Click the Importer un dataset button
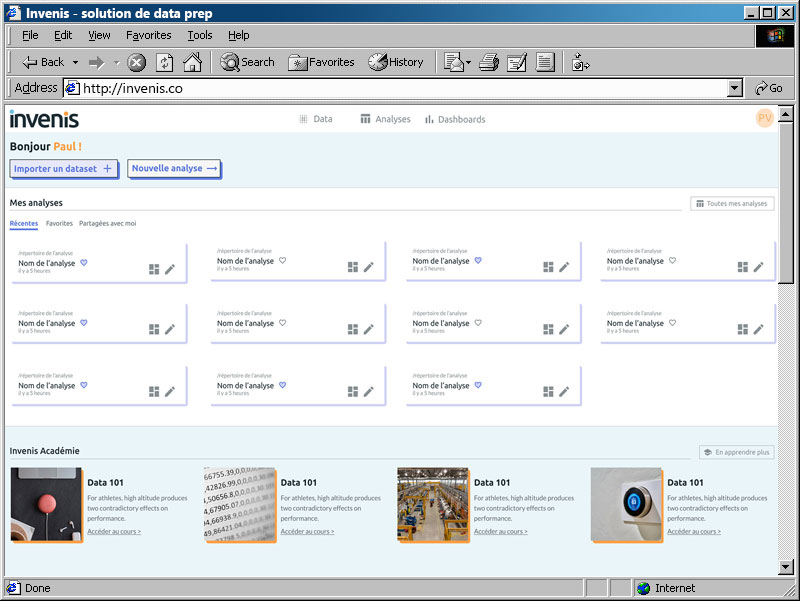This screenshot has height=601, width=800. coord(63,169)
